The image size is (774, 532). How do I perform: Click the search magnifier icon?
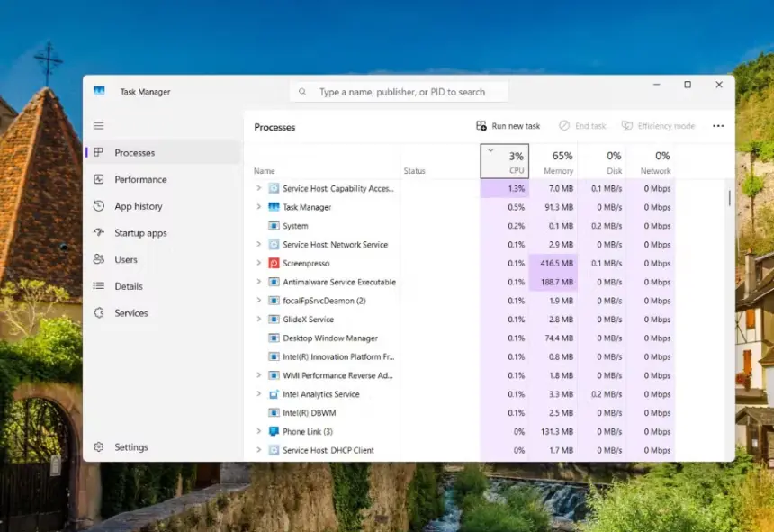pyautogui.click(x=302, y=91)
